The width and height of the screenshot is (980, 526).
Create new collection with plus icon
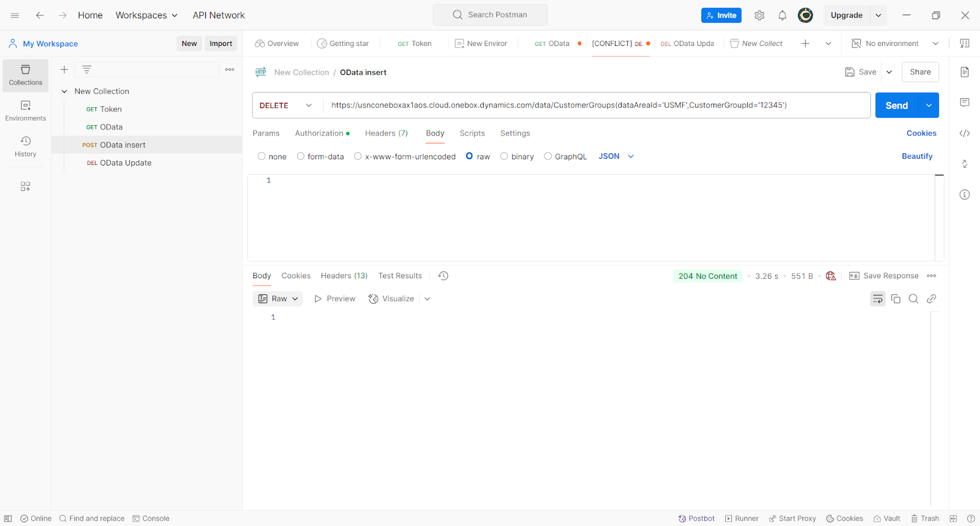[64, 69]
